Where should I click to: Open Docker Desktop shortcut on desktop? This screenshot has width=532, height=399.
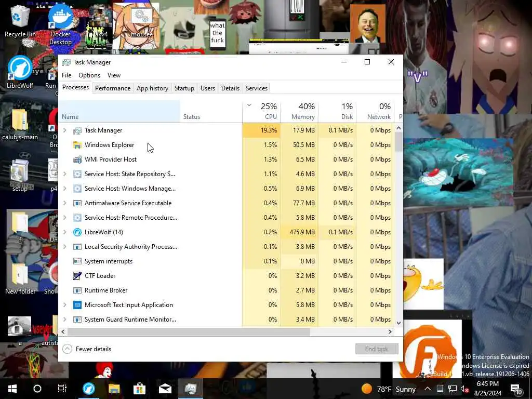(60, 24)
